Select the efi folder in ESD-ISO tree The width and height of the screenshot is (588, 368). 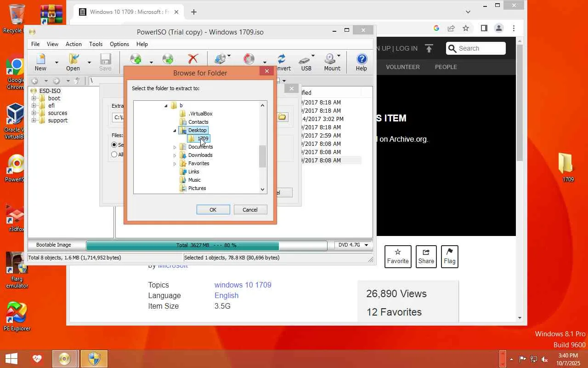51,106
